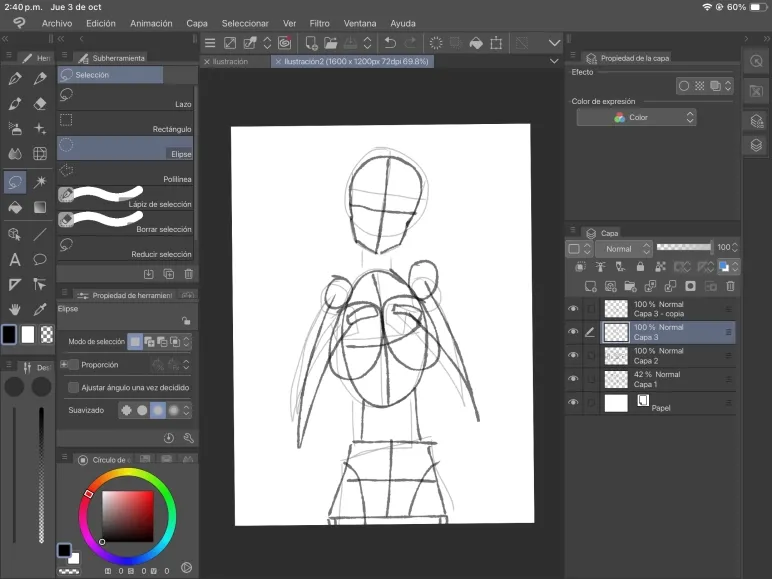Image resolution: width=772 pixels, height=579 pixels.
Task: Check the Wi-Fi status icon
Action: point(707,7)
